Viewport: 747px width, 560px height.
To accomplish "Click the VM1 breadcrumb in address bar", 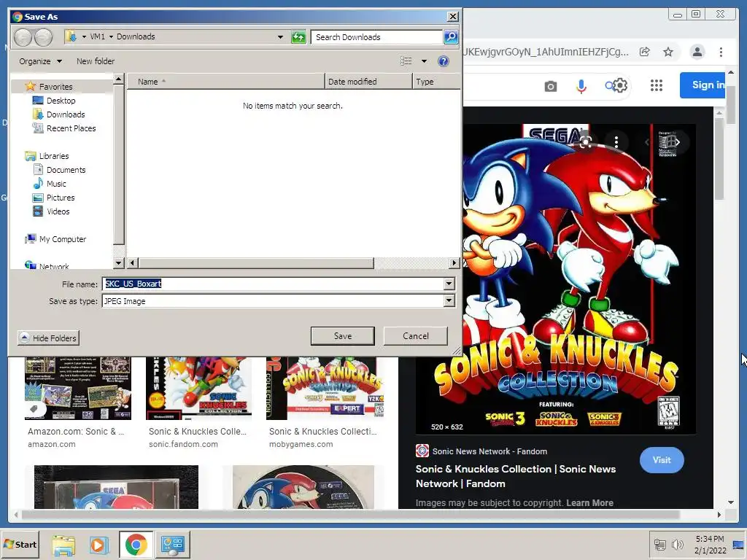I will tap(97, 36).
